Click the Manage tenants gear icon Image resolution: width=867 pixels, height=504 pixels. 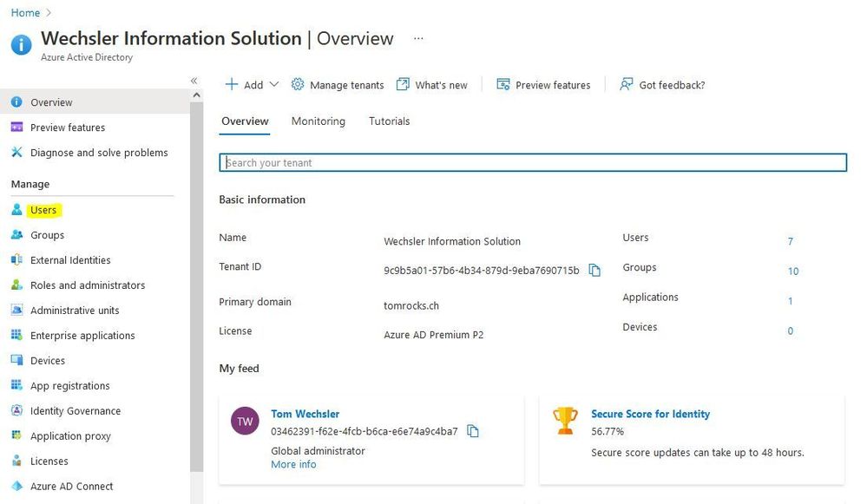coord(298,85)
